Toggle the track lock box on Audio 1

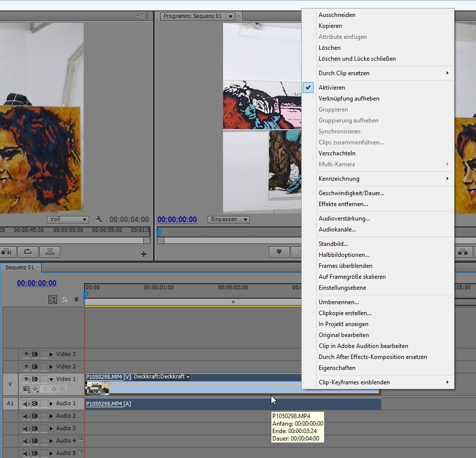click(44, 404)
